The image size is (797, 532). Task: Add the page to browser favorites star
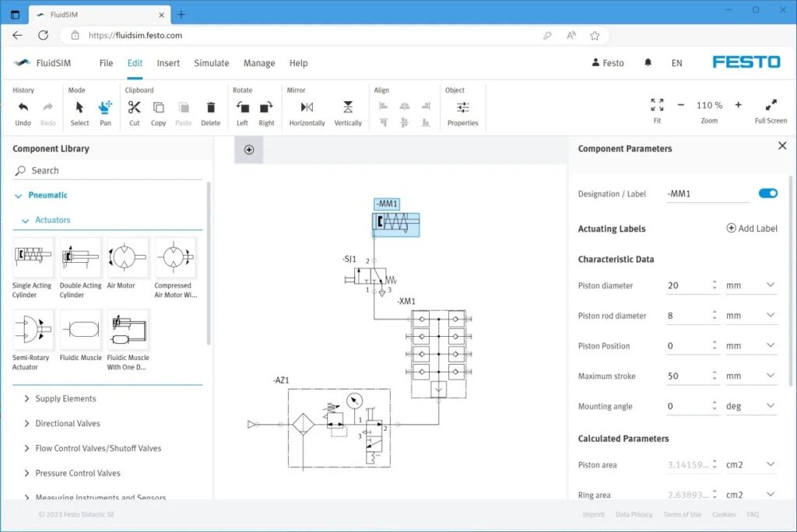pos(595,35)
